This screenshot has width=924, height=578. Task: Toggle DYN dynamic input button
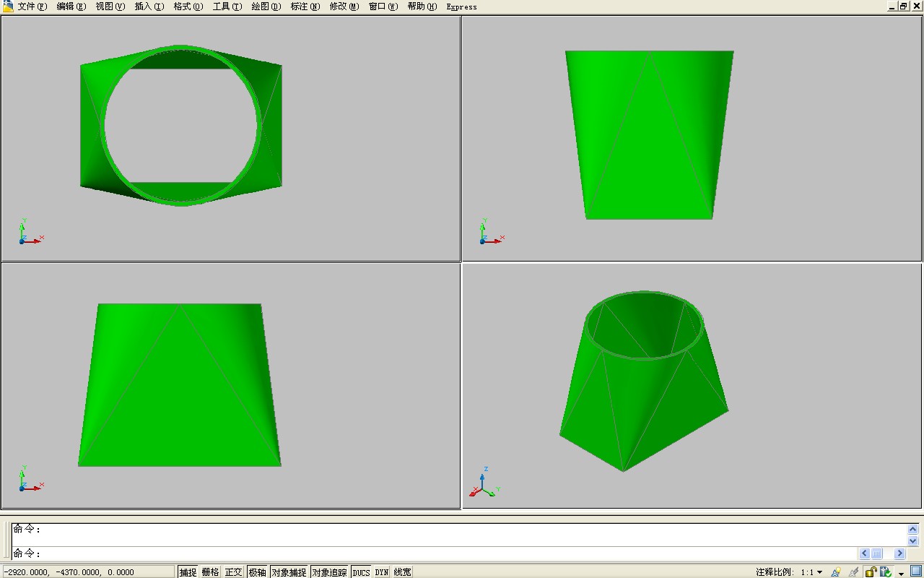tap(382, 572)
